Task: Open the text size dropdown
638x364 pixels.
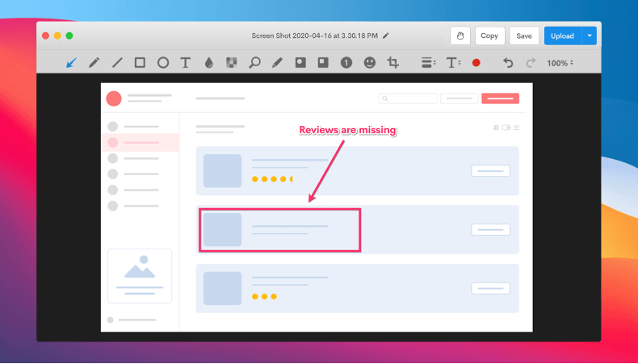Action: (453, 62)
